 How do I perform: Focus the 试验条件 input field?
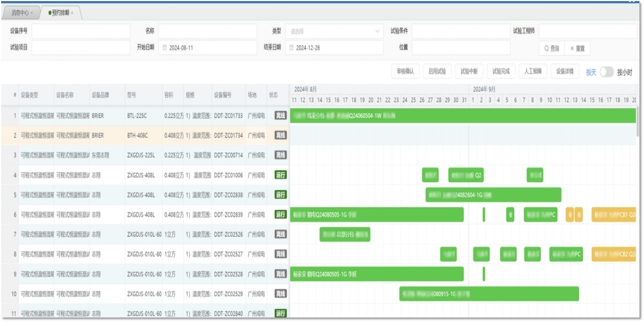(x=461, y=31)
